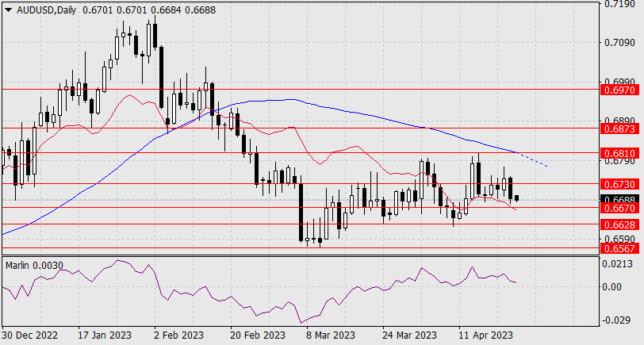Select the 0.6590 price scale value
Image resolution: width=644 pixels, height=345 pixels.
pyautogui.click(x=619, y=240)
